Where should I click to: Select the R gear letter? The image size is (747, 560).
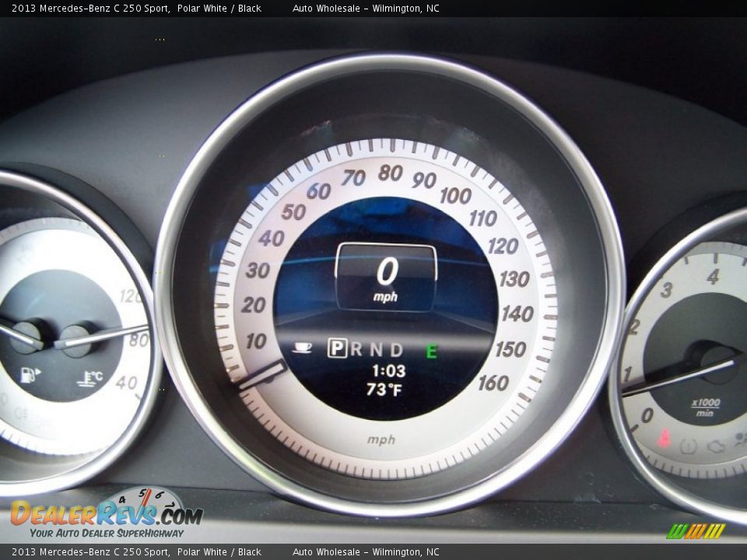(x=356, y=349)
